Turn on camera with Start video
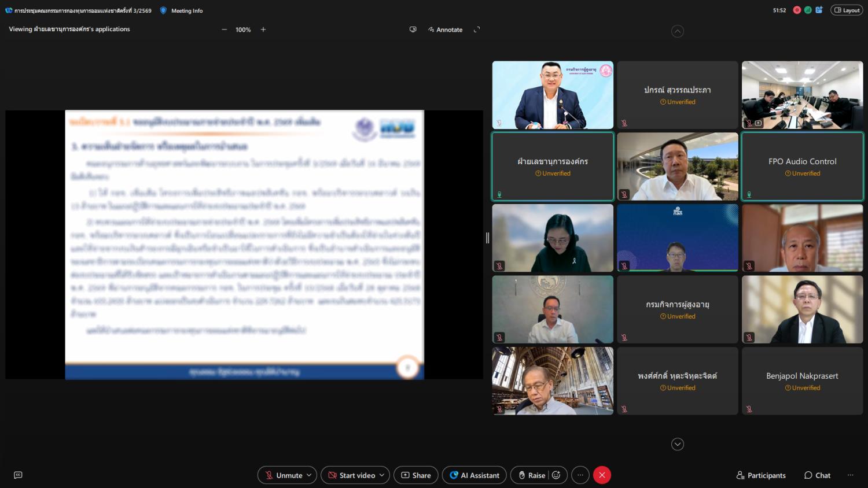Viewport: 868px width, 488px height. (351, 475)
